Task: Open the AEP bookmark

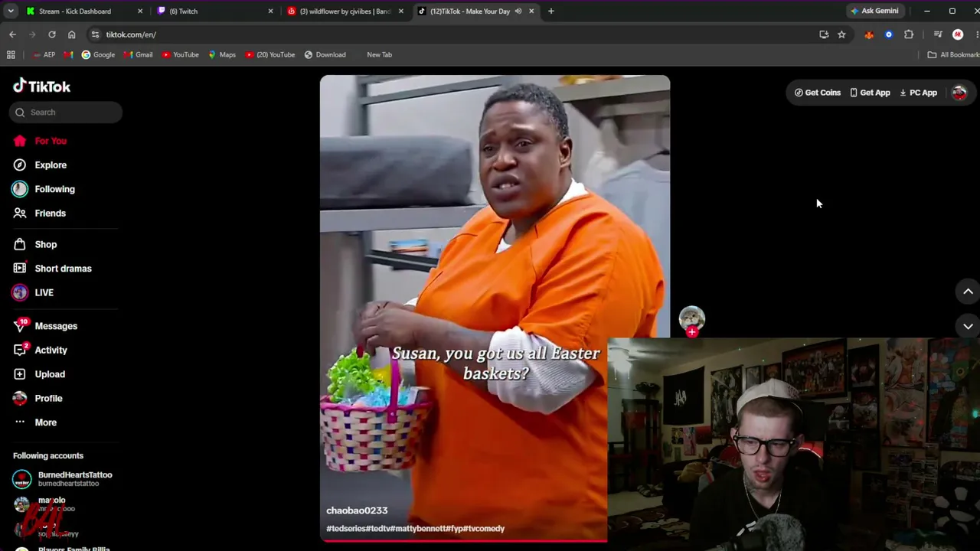Action: tap(44, 55)
